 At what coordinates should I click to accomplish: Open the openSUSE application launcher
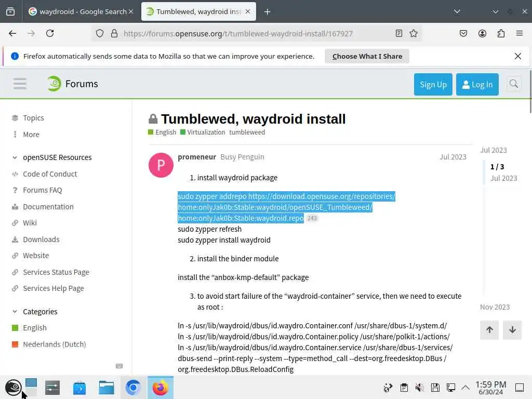[13, 388]
